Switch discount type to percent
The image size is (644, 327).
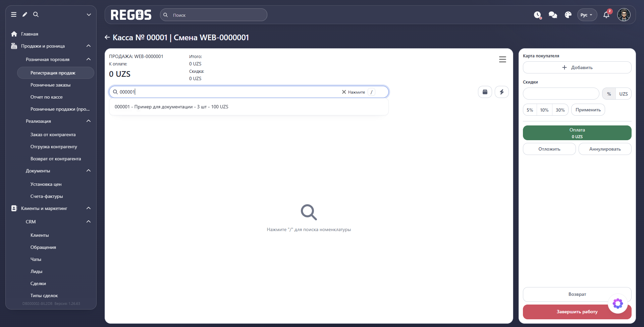tap(609, 94)
